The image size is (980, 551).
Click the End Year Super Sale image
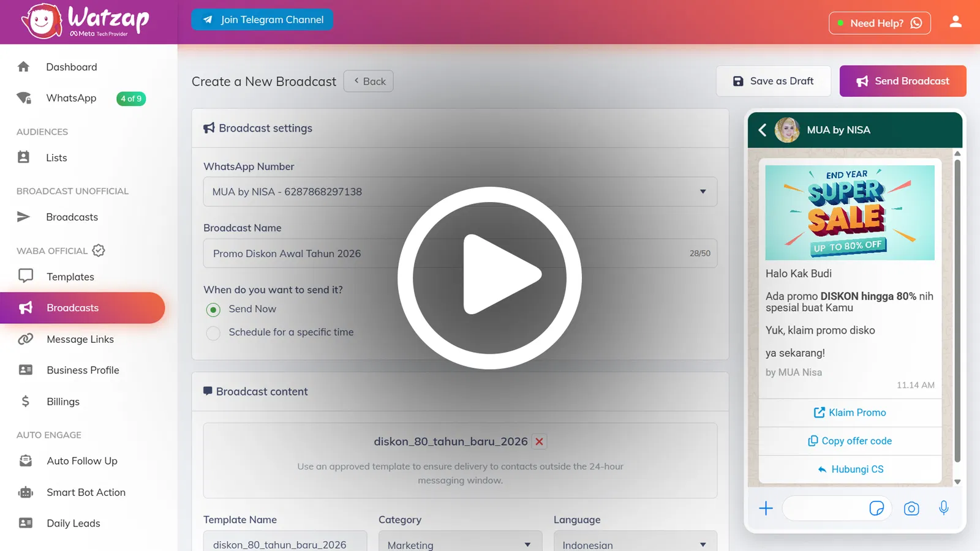(x=850, y=212)
